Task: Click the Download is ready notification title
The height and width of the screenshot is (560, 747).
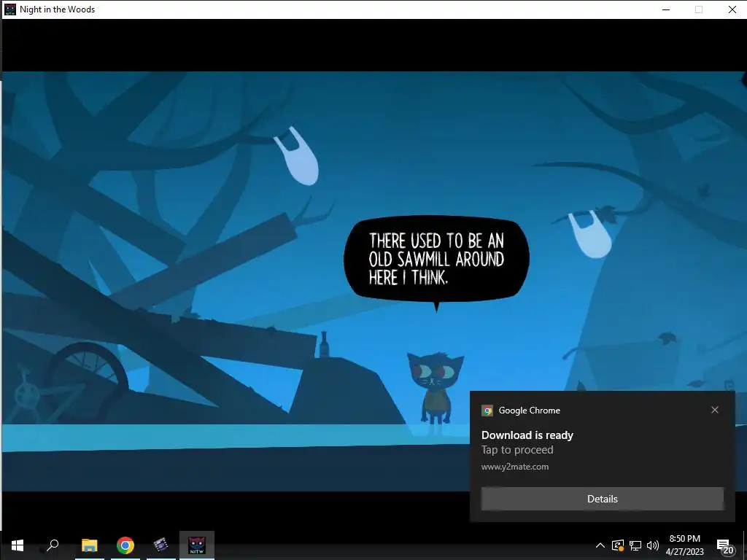Action: (x=527, y=435)
